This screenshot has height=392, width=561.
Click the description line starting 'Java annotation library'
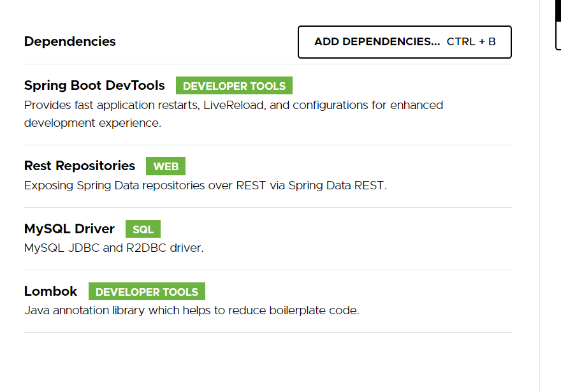point(191,311)
